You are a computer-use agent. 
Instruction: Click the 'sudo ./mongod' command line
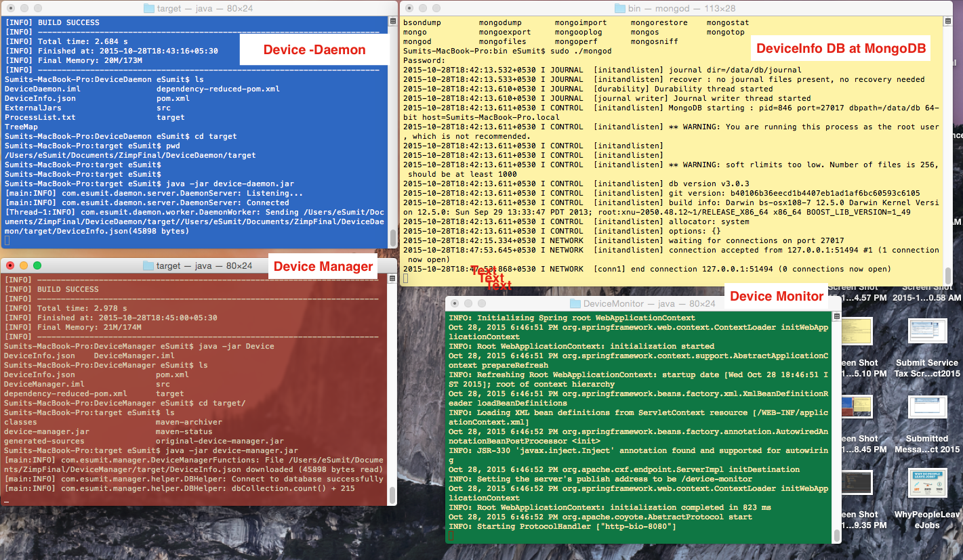click(x=507, y=51)
